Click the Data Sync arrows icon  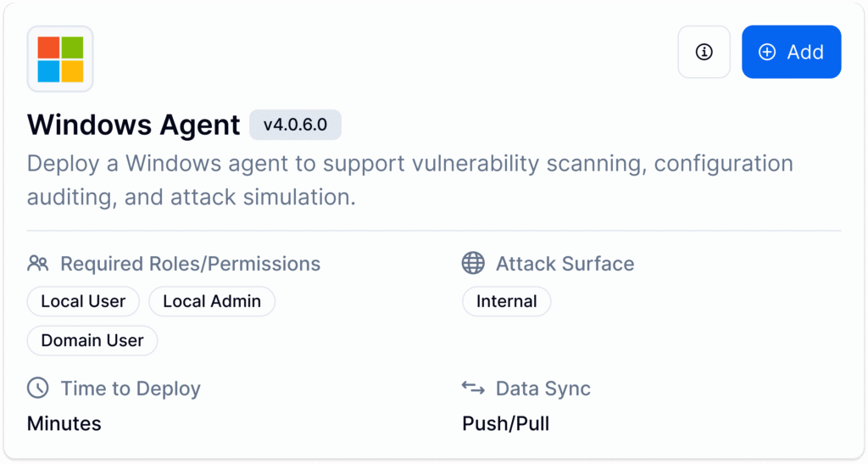pos(473,388)
